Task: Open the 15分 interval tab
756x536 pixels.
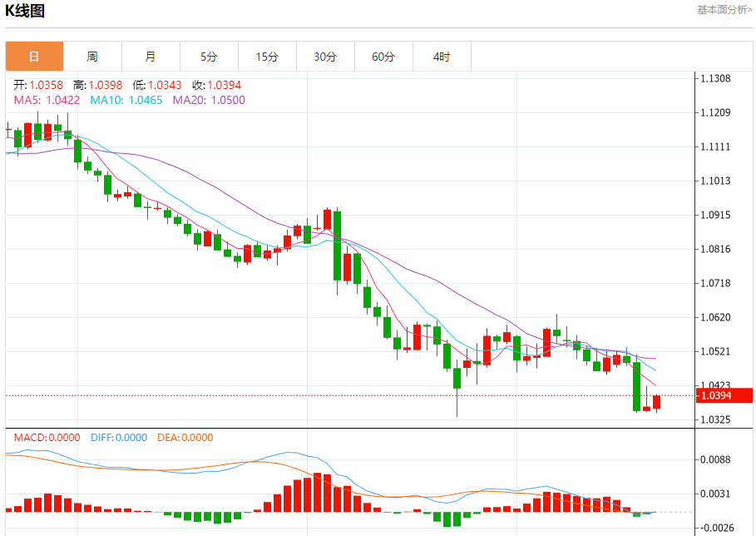Action: [x=267, y=57]
